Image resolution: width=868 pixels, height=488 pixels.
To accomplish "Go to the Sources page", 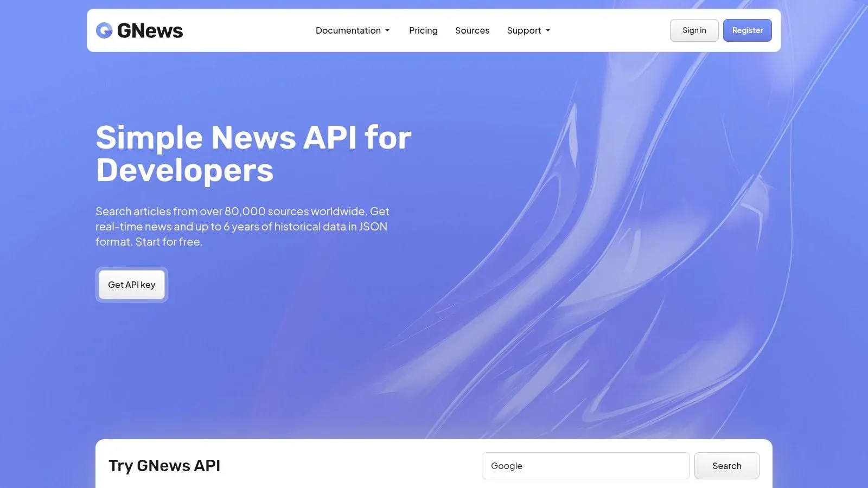I will (x=472, y=30).
